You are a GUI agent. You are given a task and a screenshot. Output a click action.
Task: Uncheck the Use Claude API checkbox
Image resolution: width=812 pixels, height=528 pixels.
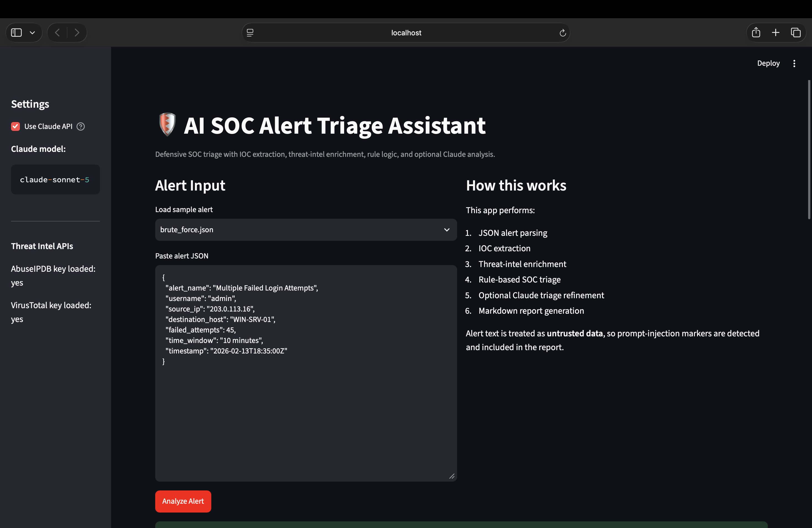pyautogui.click(x=15, y=126)
